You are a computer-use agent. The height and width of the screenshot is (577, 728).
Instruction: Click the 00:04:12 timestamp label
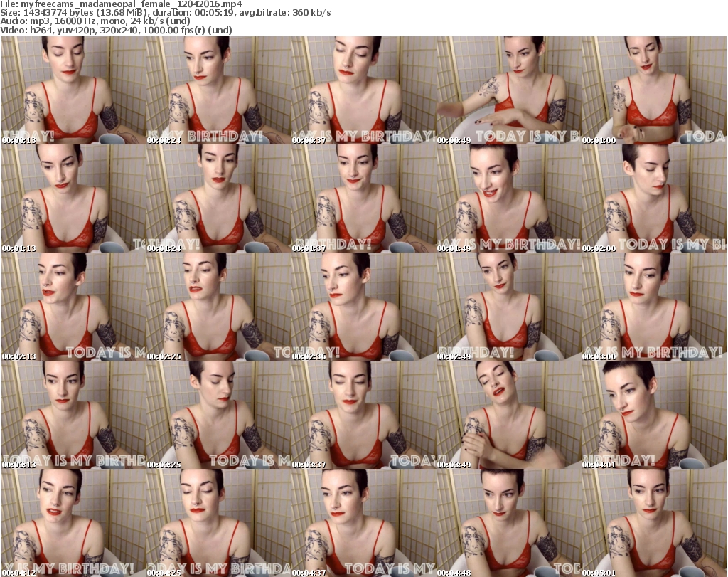[18, 573]
